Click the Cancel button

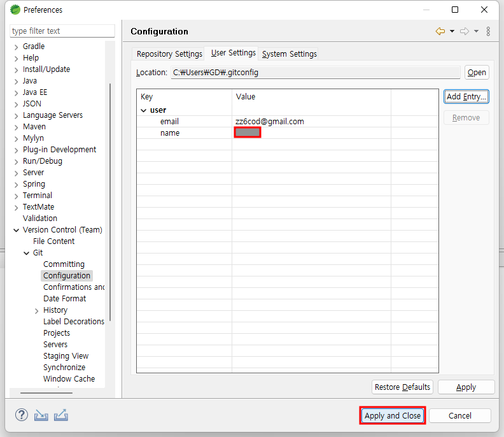pyautogui.click(x=460, y=415)
